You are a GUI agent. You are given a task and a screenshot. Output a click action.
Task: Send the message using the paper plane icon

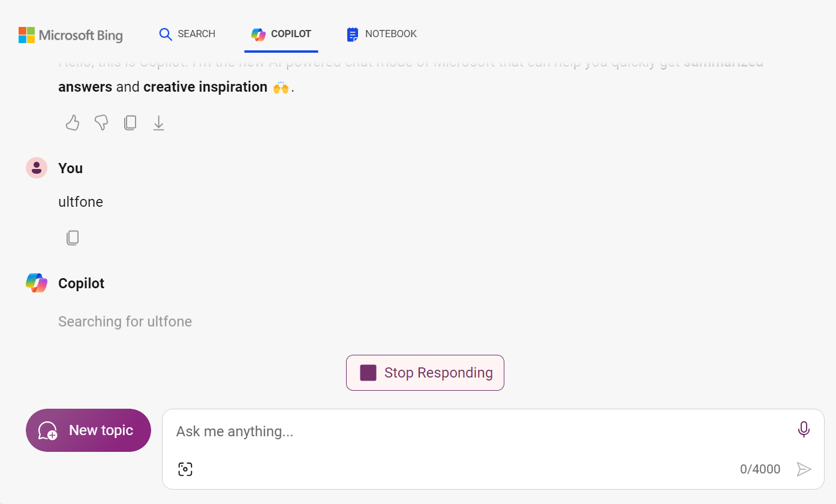point(804,469)
